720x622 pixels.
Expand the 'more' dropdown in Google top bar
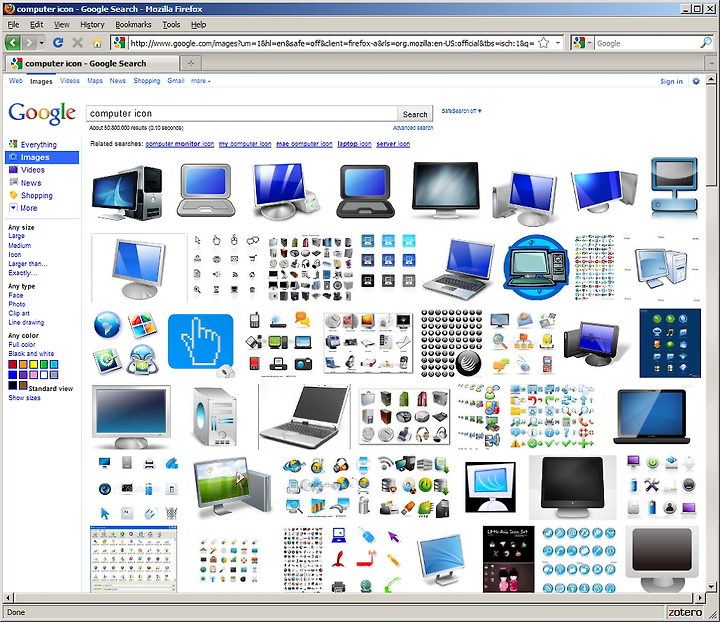tap(201, 81)
